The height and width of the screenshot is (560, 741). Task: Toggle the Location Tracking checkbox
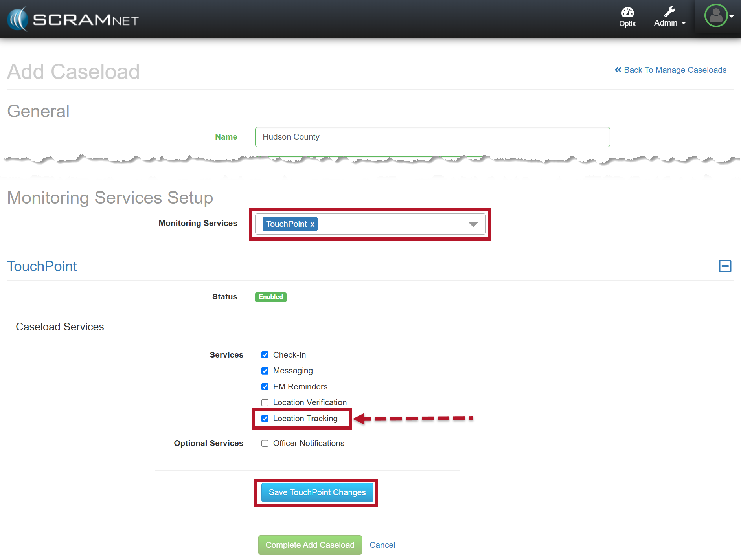(265, 419)
